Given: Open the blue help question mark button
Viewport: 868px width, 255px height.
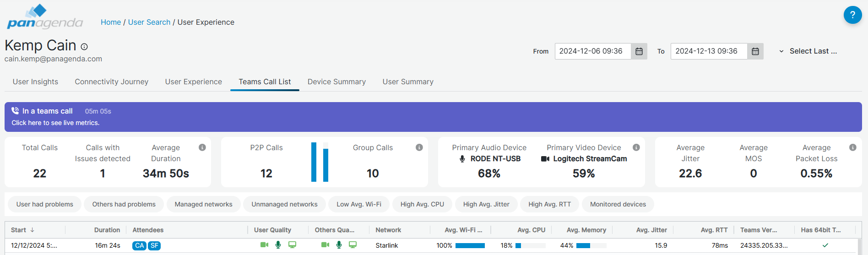Looking at the screenshot, I should (x=852, y=15).
